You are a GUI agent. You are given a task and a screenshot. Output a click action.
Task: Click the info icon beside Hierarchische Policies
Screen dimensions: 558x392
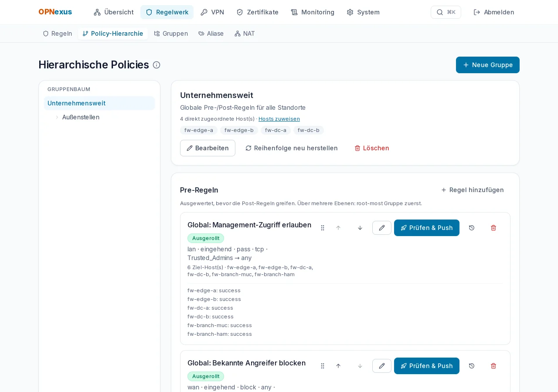tap(157, 65)
